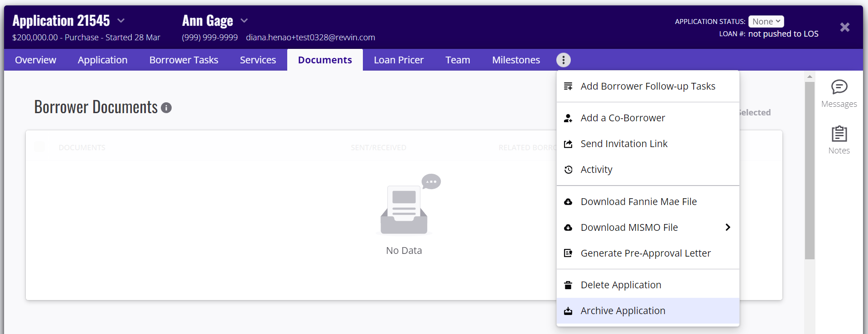Switch to the Borrower Tasks tab

[183, 60]
